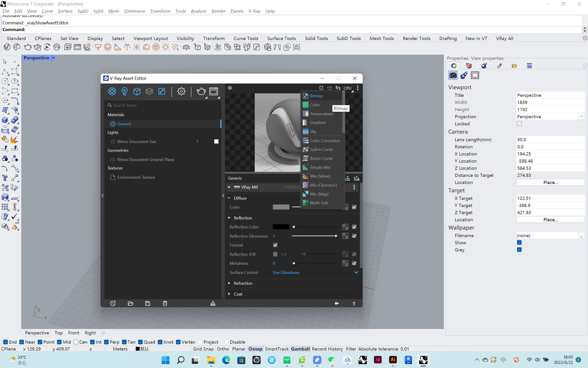Open V-Ray Settings gear icon
588x368 pixels.
181,92
